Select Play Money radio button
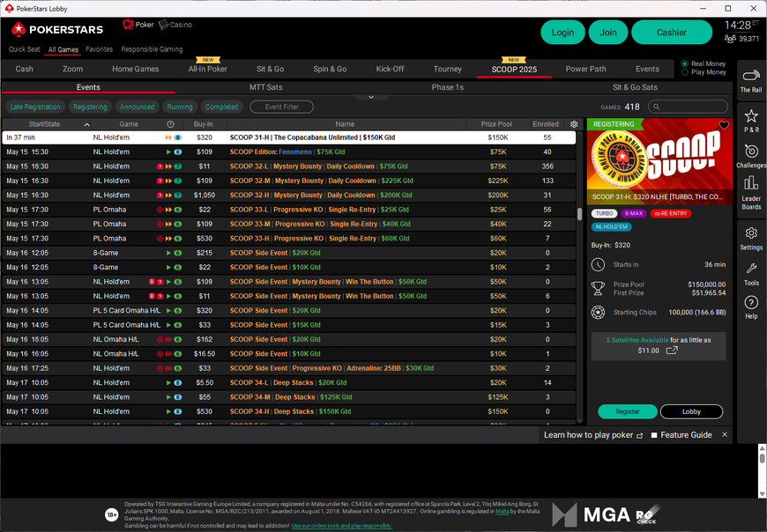 685,72
